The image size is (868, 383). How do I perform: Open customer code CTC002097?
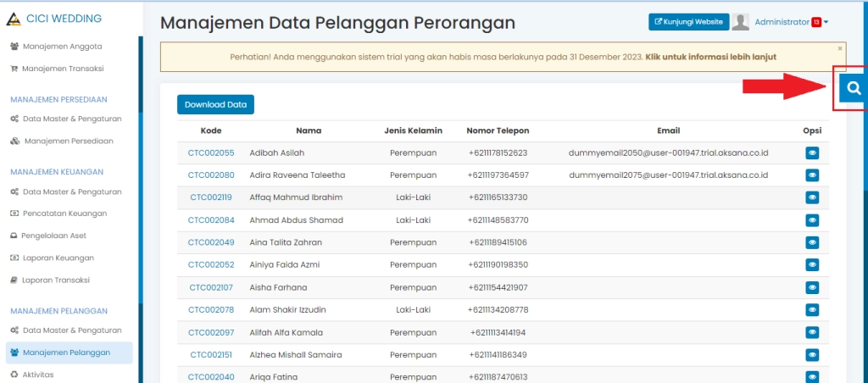[x=211, y=333]
